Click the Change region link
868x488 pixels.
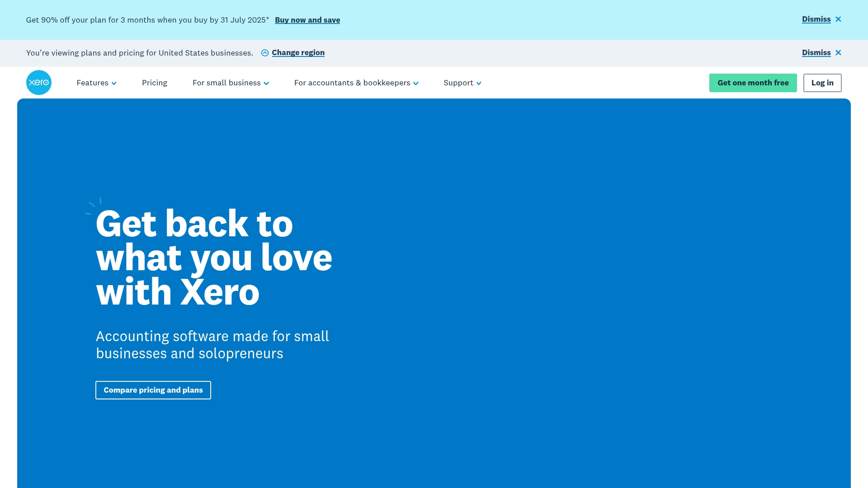tap(298, 52)
